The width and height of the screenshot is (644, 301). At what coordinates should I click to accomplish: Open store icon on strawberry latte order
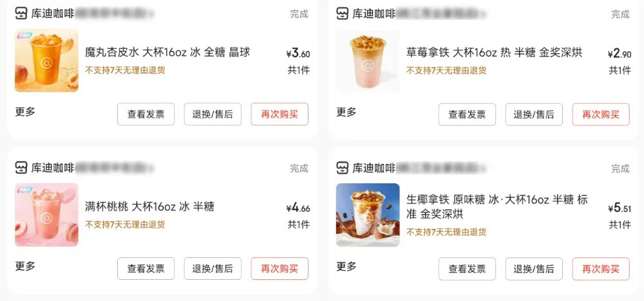point(342,14)
